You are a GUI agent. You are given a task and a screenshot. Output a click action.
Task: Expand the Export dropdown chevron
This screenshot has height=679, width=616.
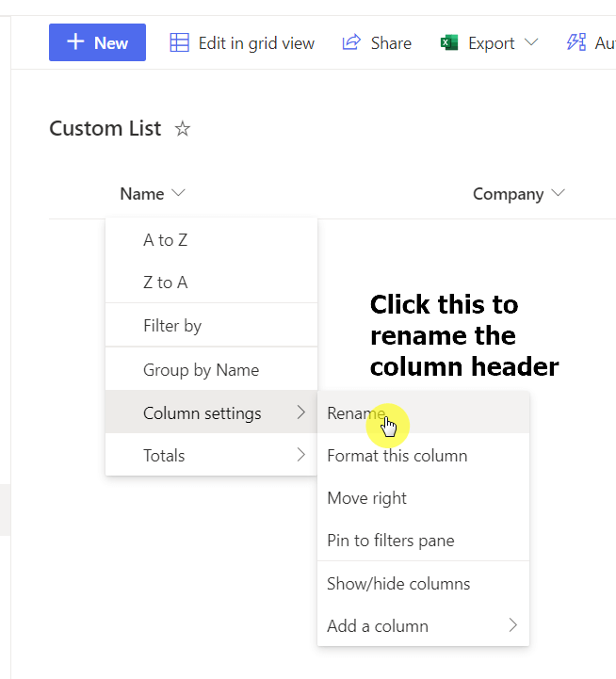tap(531, 42)
